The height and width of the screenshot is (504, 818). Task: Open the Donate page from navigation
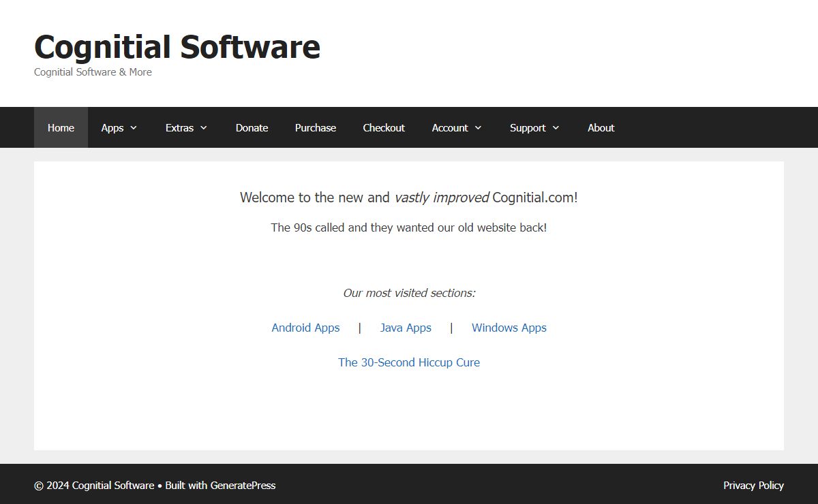252,127
